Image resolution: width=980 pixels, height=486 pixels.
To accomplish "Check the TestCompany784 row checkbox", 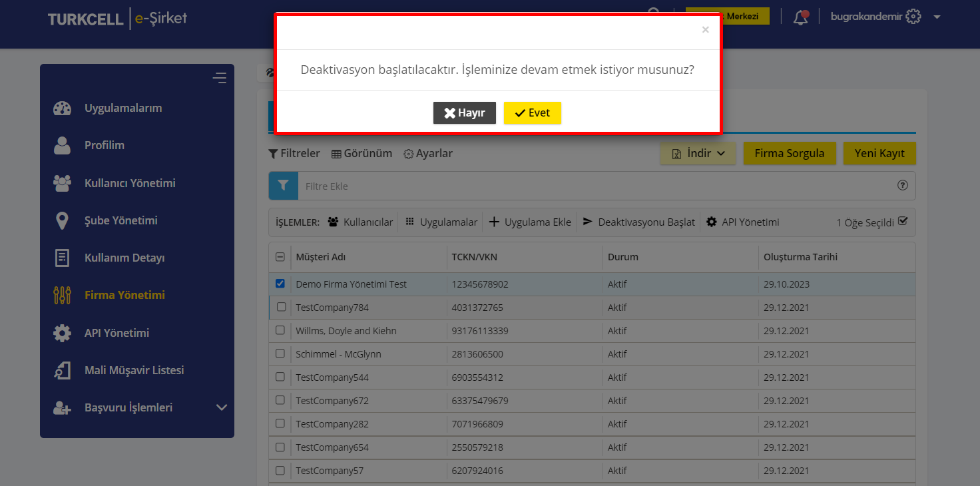I will (281, 307).
